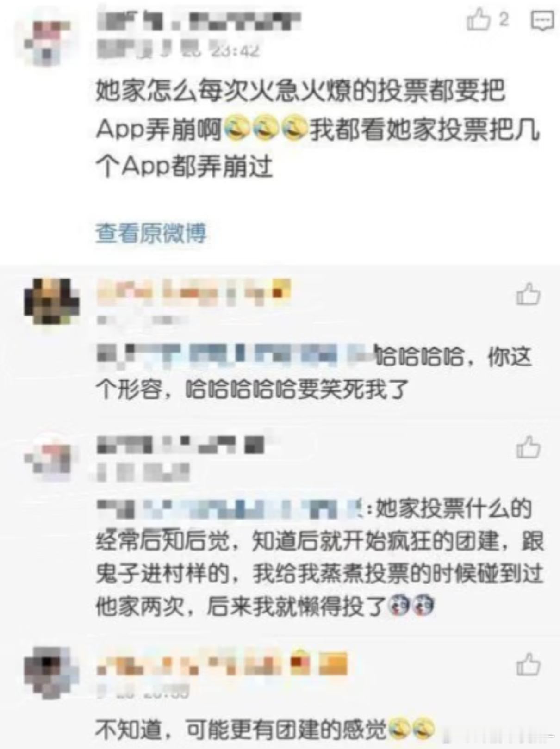
Task: Open avatar of the 哈哈哈哈 commenter
Action: 51,301
